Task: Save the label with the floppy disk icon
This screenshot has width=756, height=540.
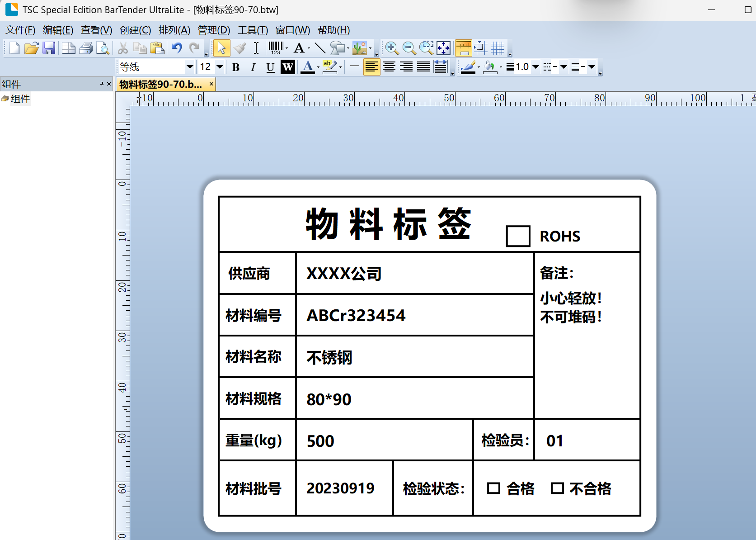Action: point(49,48)
